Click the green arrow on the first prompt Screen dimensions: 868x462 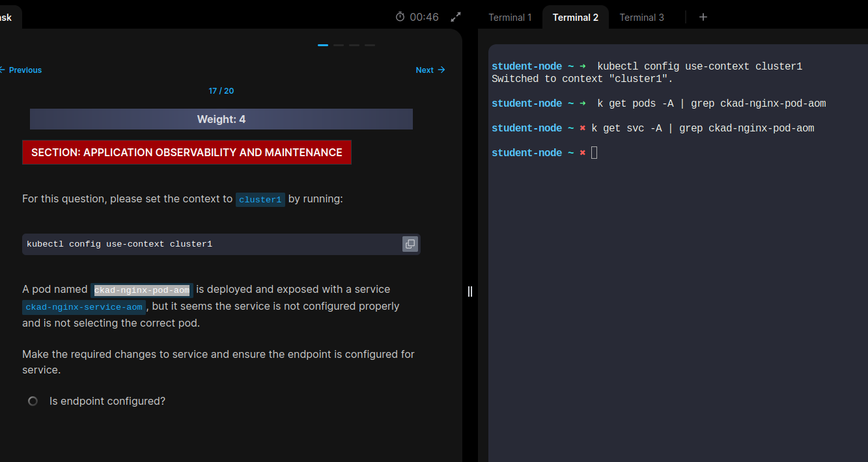pyautogui.click(x=582, y=66)
